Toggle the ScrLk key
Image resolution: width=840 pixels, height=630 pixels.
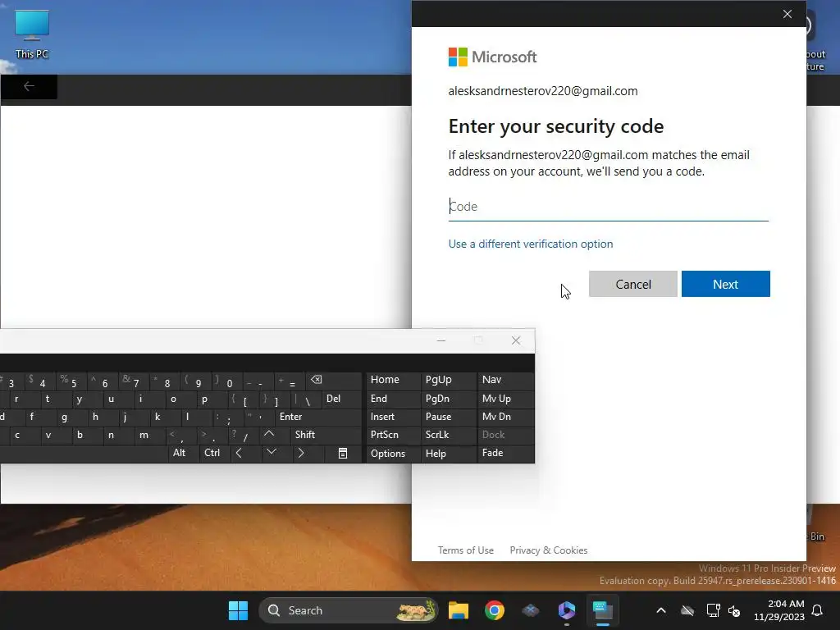[x=449, y=435]
